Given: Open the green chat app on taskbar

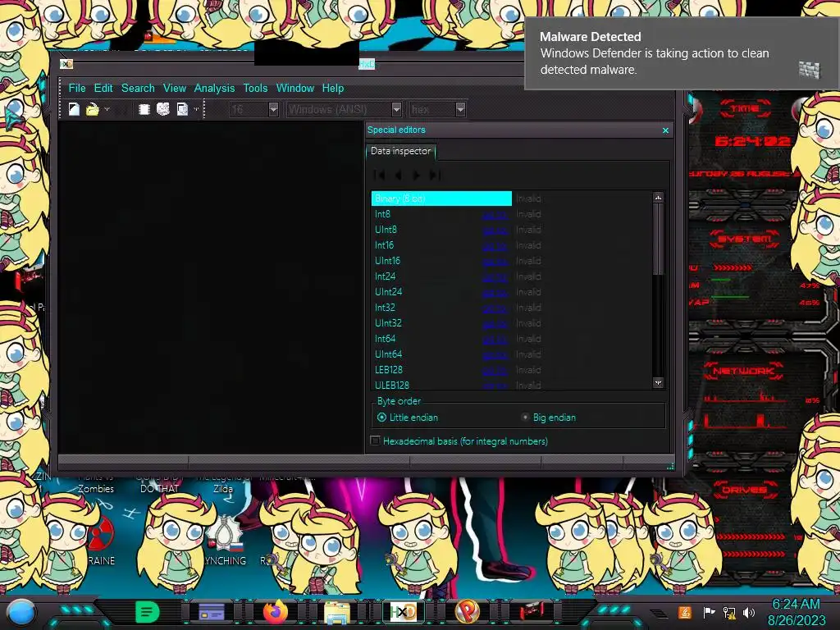Looking at the screenshot, I should coord(147,612).
